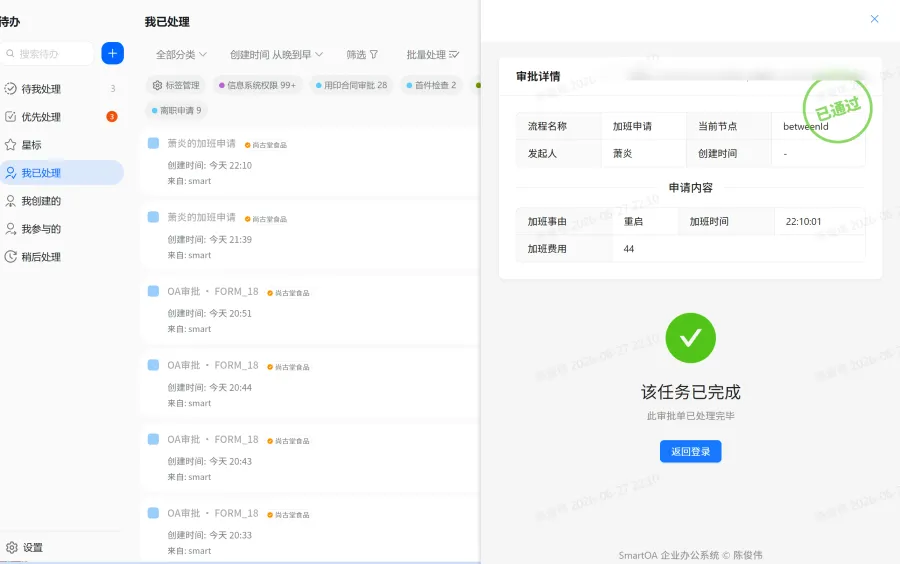Click the 审批详情 heading

[x=538, y=76]
